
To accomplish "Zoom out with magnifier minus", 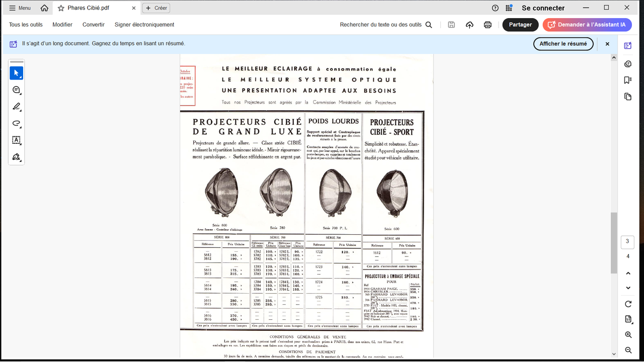I will click(628, 350).
